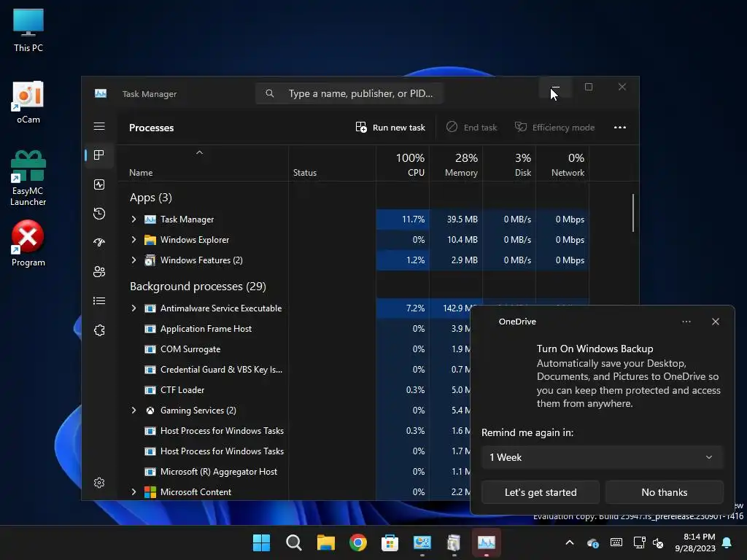The image size is (747, 560).
Task: Click the touch keyboard tray icon
Action: tap(616, 542)
